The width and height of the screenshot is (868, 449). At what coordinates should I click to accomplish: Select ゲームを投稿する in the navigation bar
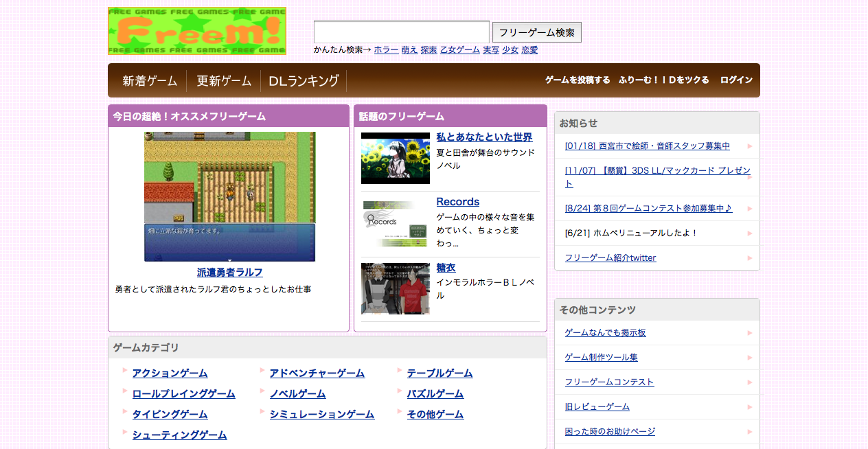pyautogui.click(x=578, y=80)
